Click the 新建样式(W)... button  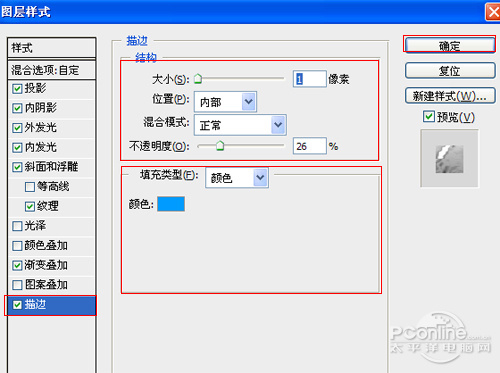point(450,96)
